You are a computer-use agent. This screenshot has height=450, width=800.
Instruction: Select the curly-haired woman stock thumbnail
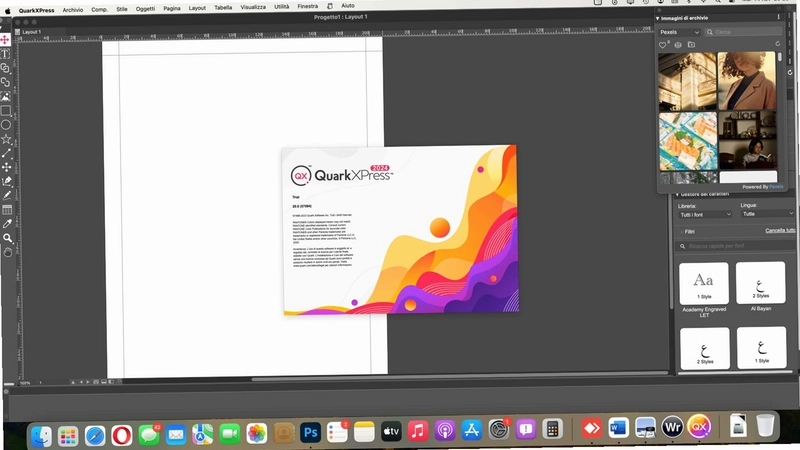746,80
